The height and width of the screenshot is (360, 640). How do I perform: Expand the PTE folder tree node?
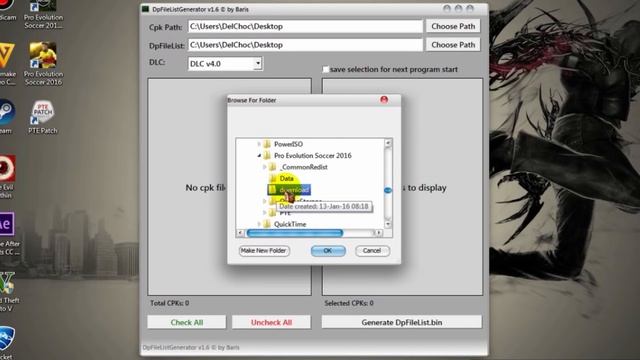(x=264, y=213)
